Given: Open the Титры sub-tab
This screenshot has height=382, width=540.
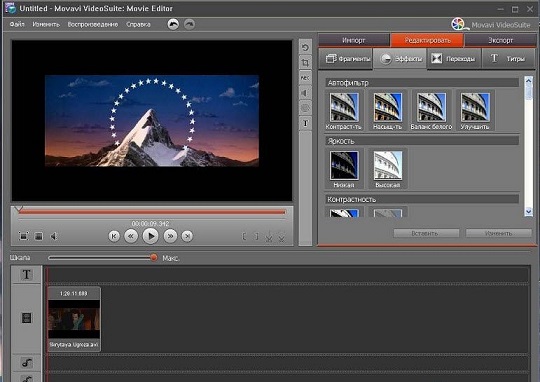Looking at the screenshot, I should pyautogui.click(x=508, y=59).
